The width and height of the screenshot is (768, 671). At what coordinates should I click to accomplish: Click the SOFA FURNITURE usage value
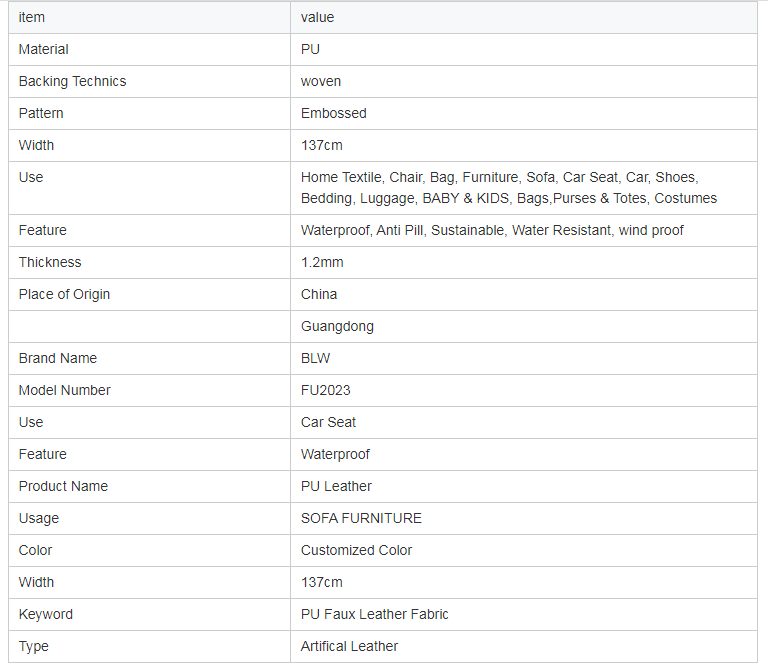361,518
